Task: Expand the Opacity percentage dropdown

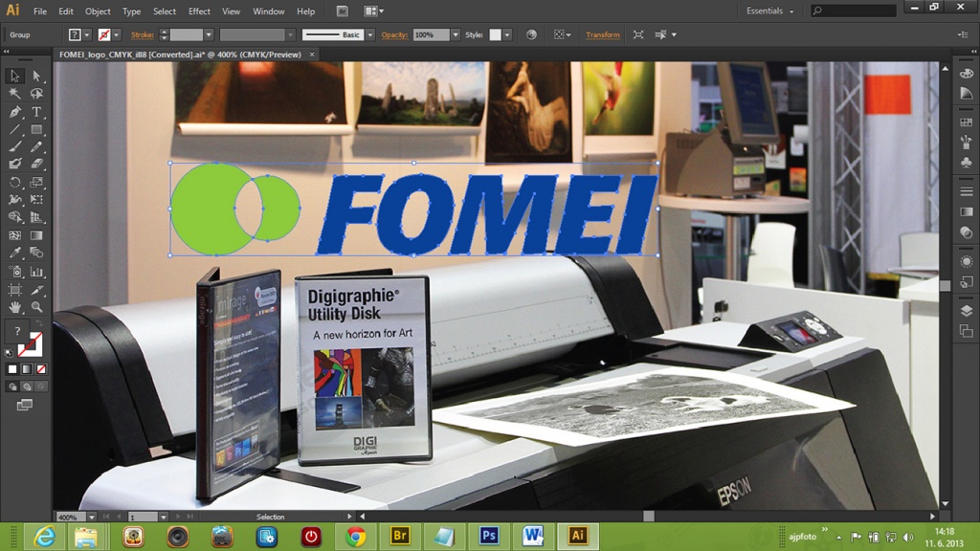Action: click(455, 35)
